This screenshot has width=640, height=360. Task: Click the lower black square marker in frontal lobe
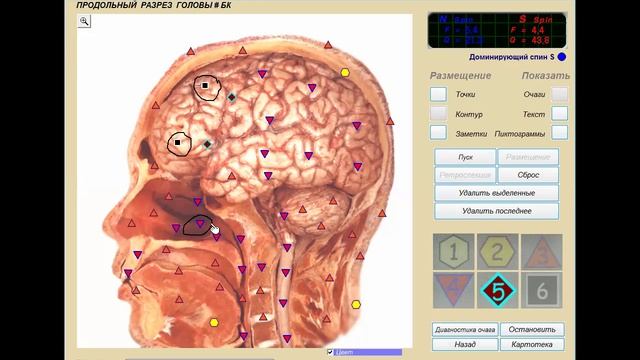(178, 142)
